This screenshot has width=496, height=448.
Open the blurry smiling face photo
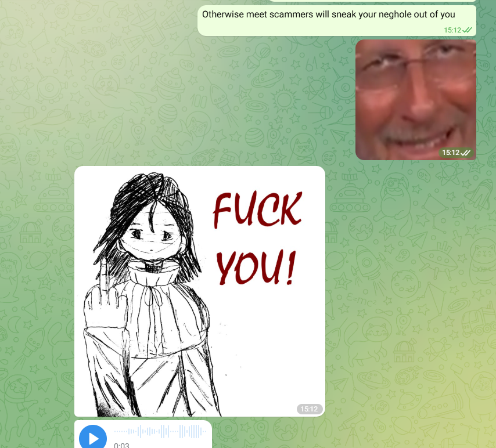click(416, 100)
